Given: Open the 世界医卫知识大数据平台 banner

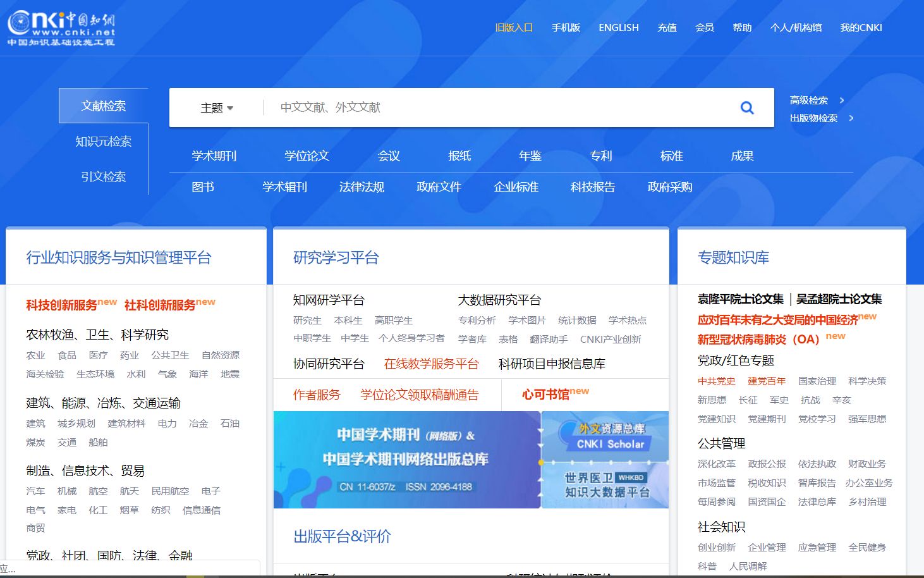Looking at the screenshot, I should (605, 485).
